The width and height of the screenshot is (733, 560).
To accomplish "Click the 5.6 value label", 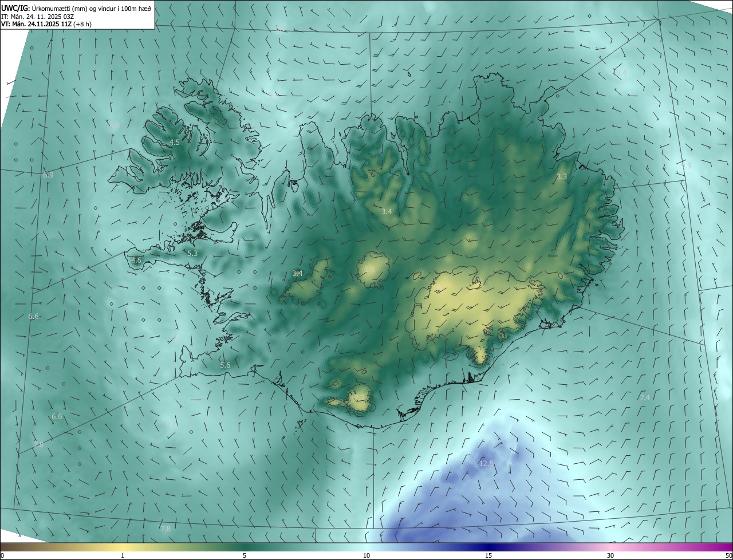I will coord(225,365).
